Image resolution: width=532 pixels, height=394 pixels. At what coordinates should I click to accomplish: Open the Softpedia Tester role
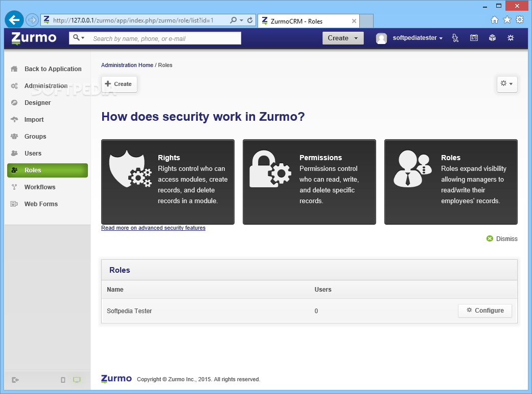coord(129,311)
